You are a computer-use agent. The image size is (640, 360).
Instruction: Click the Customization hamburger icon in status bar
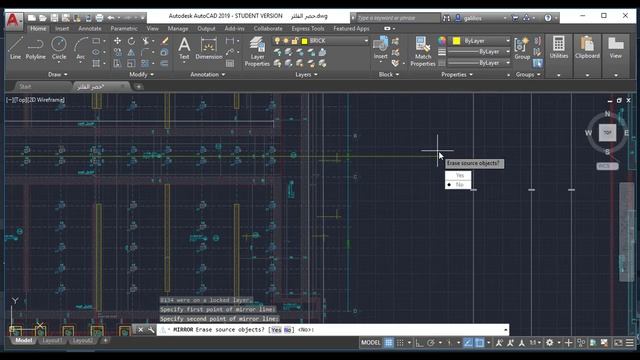630,343
